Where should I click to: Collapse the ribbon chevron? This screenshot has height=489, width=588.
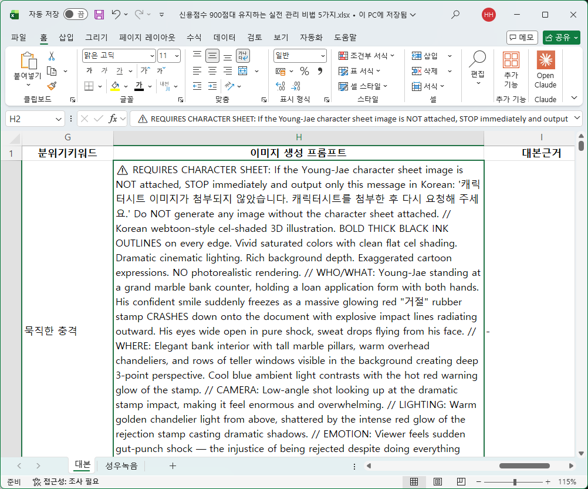click(x=574, y=98)
